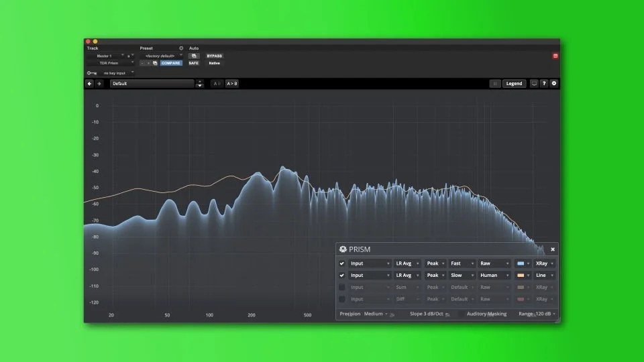Image resolution: width=644 pixels, height=362 pixels.
Task: Click the next preset right arrow
Action: (99, 83)
